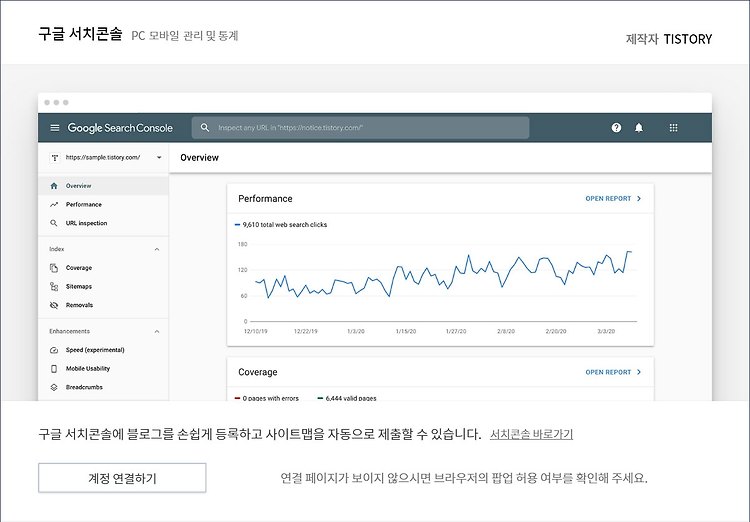Click the Coverage card title

[258, 372]
